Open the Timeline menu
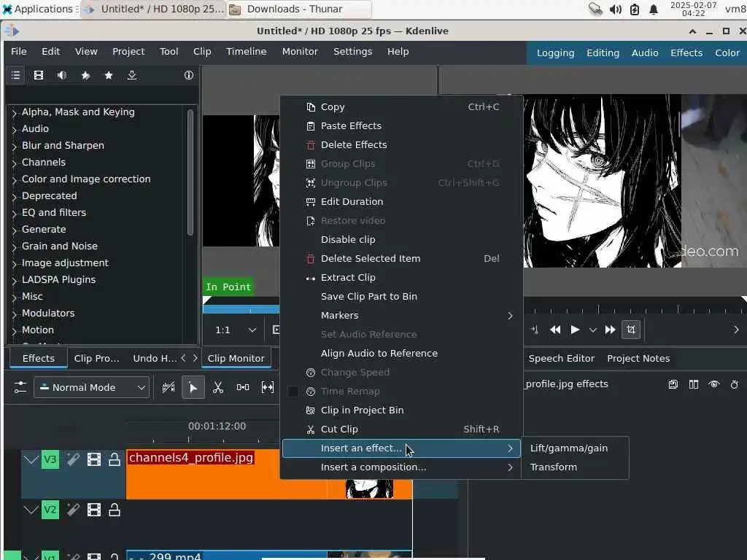This screenshot has width=747, height=560. click(x=247, y=52)
